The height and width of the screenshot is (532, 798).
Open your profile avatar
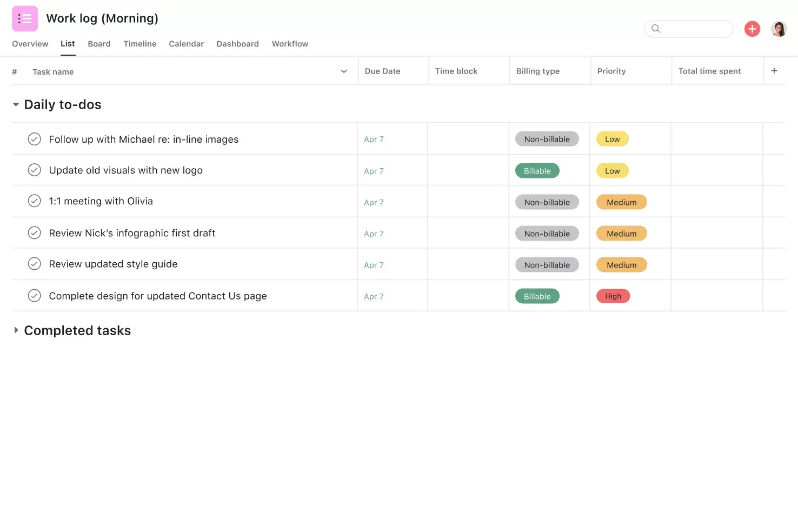(779, 29)
